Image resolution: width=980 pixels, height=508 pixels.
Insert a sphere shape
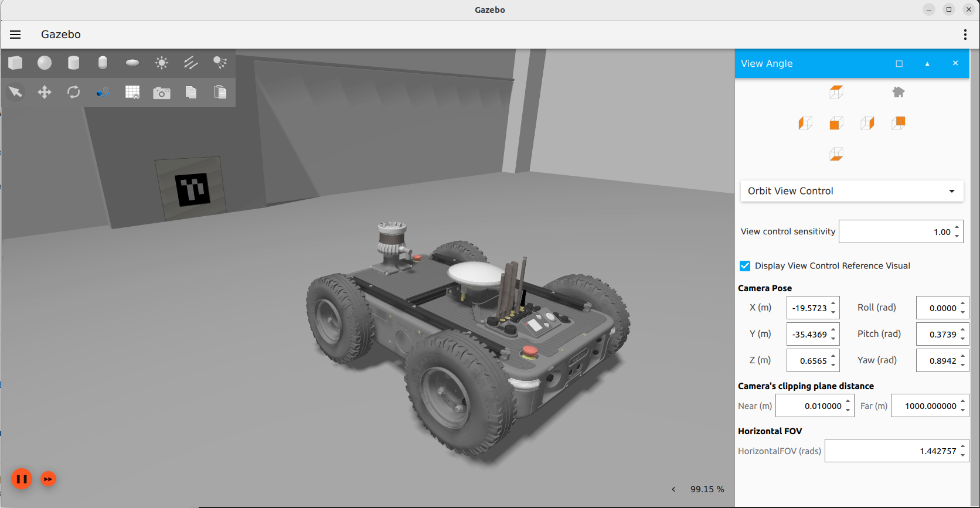click(x=45, y=63)
